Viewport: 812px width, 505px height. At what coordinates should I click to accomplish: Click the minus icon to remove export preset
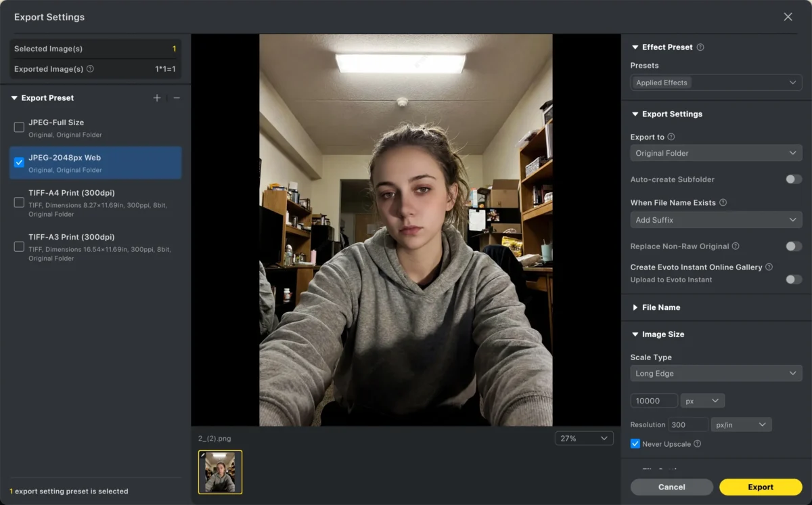tap(177, 98)
